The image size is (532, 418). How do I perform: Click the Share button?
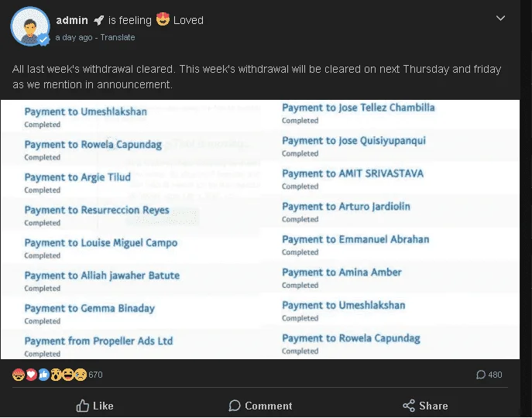[425, 406]
